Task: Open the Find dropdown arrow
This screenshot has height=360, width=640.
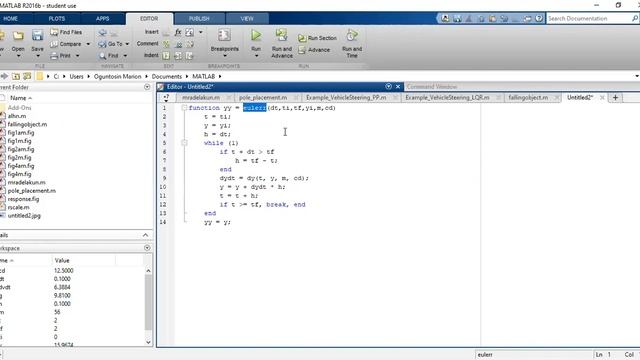Action: tap(125, 56)
